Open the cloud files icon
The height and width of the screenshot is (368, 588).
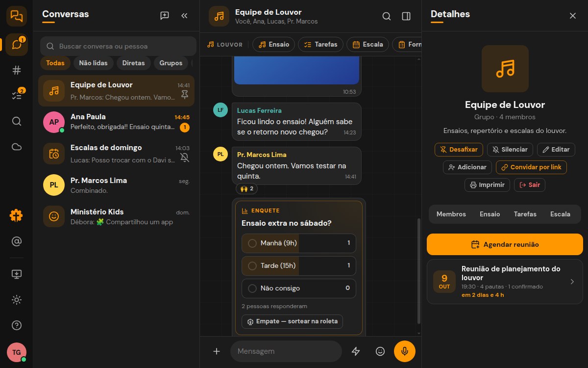tap(17, 147)
